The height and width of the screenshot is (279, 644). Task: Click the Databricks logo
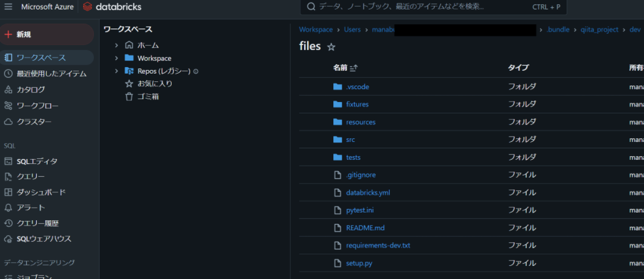click(112, 7)
